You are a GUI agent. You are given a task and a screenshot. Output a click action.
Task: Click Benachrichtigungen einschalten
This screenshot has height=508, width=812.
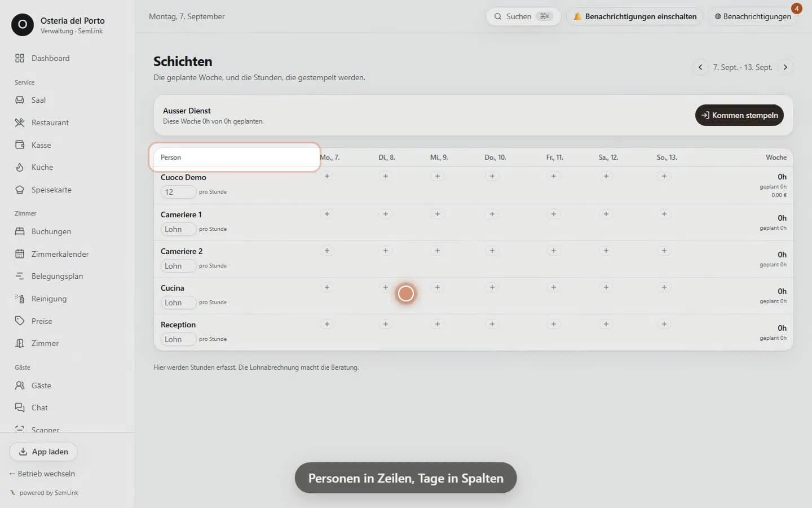(x=635, y=16)
